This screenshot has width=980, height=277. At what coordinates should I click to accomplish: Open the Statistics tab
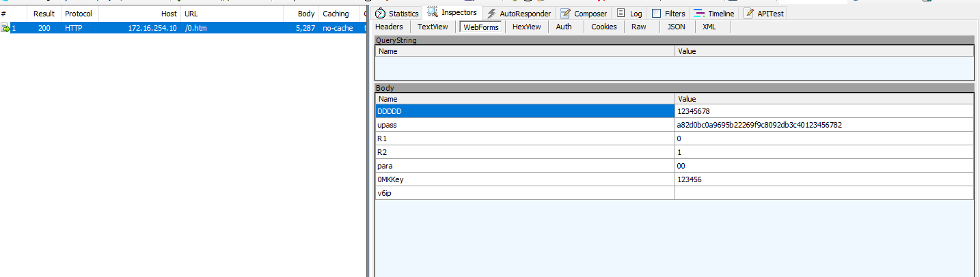point(397,13)
